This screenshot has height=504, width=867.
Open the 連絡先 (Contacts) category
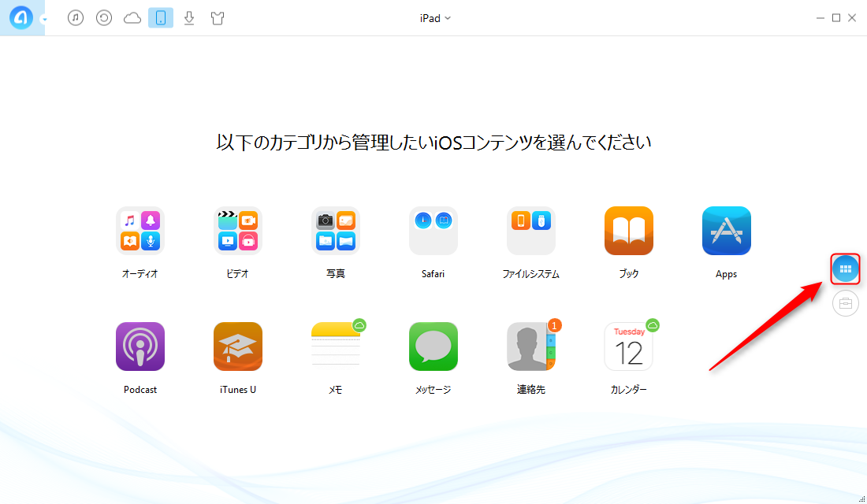click(530, 346)
